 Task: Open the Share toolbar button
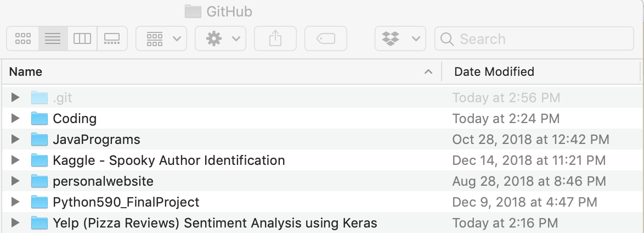(275, 38)
